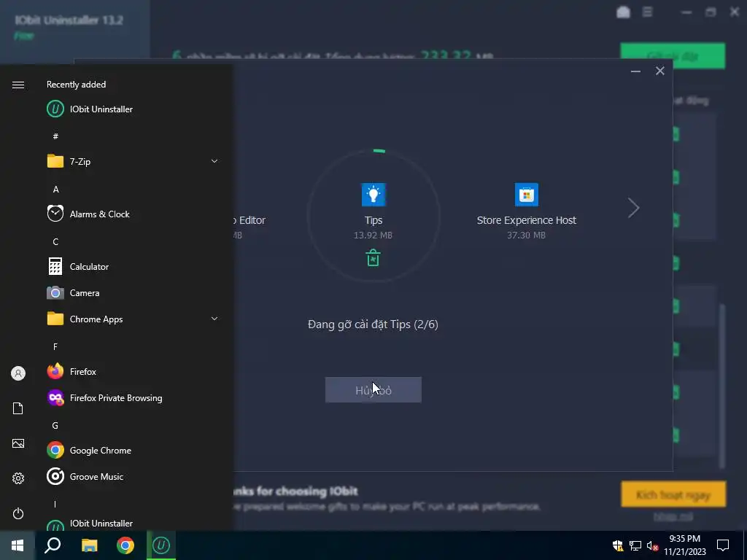Click the Recently added heading
The image size is (747, 560).
click(76, 85)
